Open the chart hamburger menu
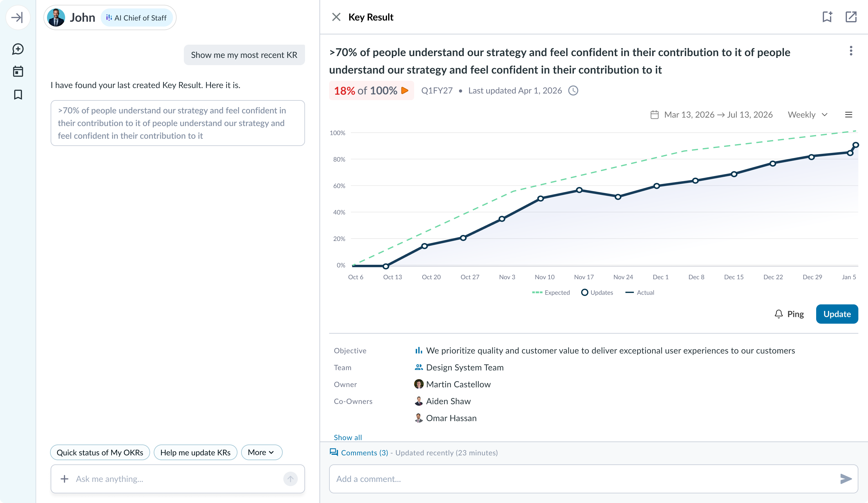The height and width of the screenshot is (503, 868). 848,115
